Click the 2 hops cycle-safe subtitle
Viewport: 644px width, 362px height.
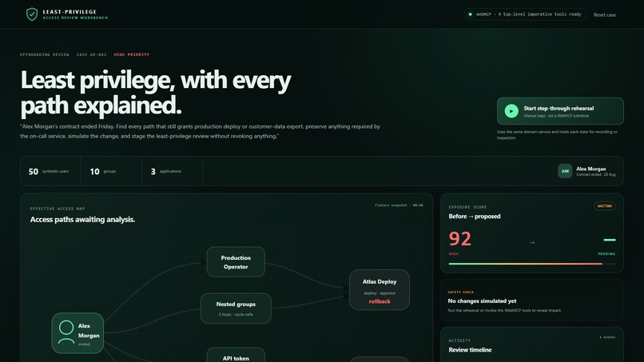236,314
